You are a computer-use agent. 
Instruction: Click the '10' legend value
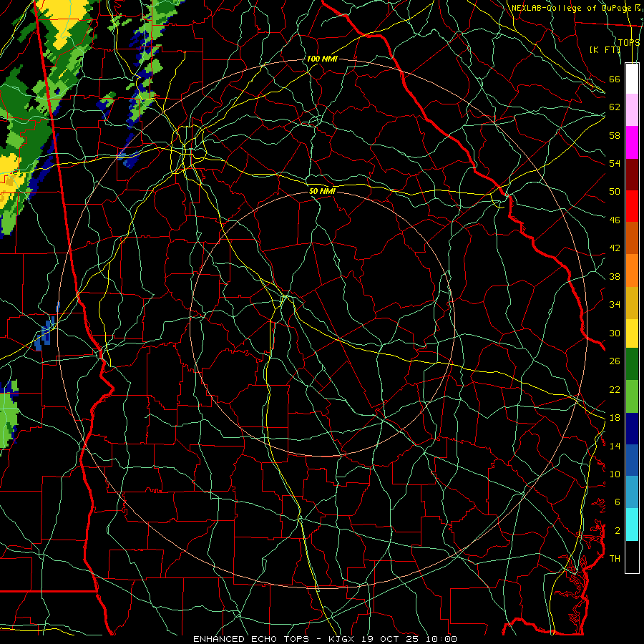pyautogui.click(x=615, y=474)
